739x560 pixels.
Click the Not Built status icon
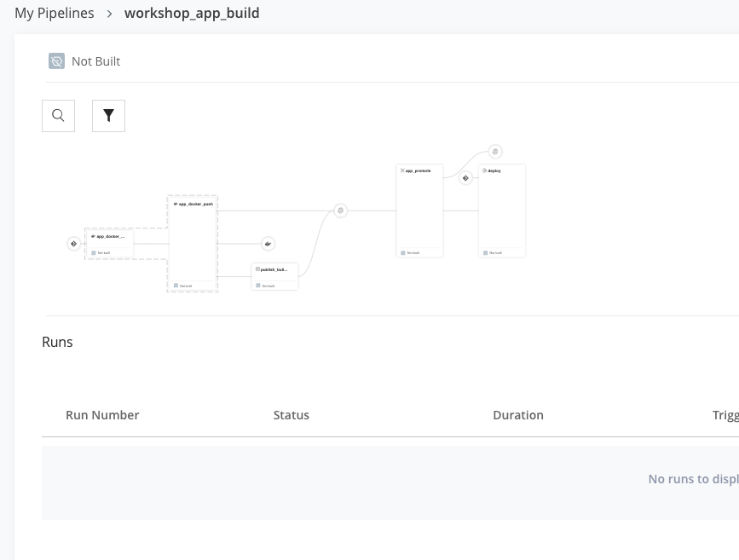[56, 61]
